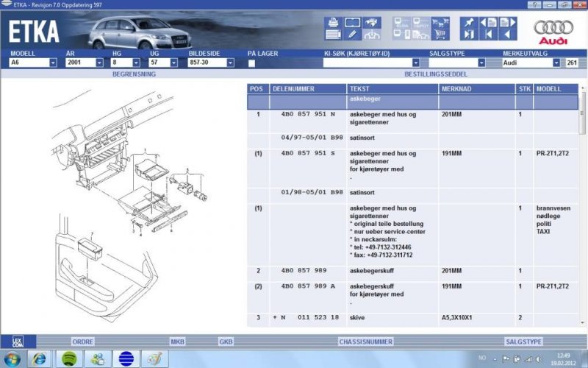Go to the previous illustration page icon
Viewport: 588px width, 368px height.
tap(488, 22)
